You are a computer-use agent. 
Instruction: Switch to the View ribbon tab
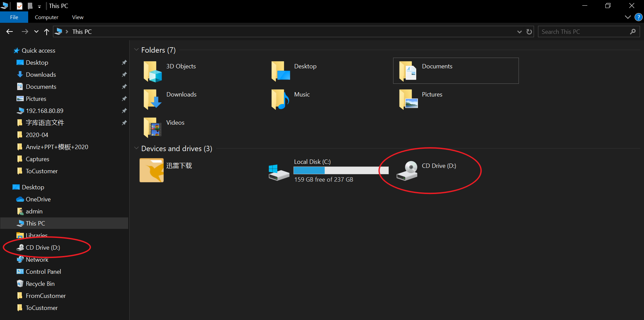pyautogui.click(x=77, y=17)
